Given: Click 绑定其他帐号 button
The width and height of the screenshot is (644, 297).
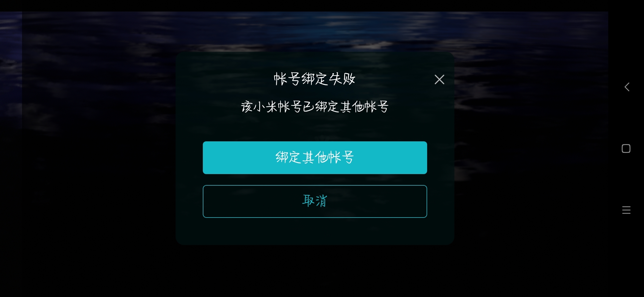Looking at the screenshot, I should 315,158.
